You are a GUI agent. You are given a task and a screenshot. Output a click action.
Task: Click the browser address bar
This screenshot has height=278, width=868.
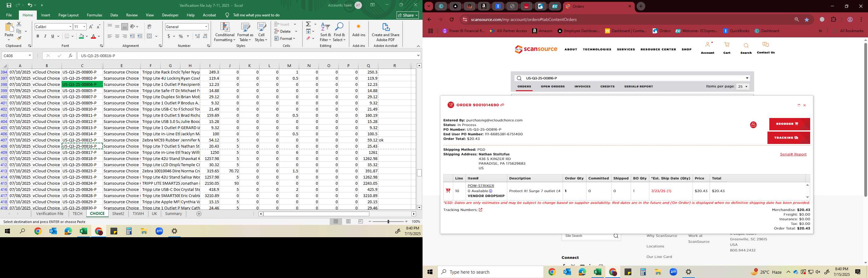tap(627, 19)
